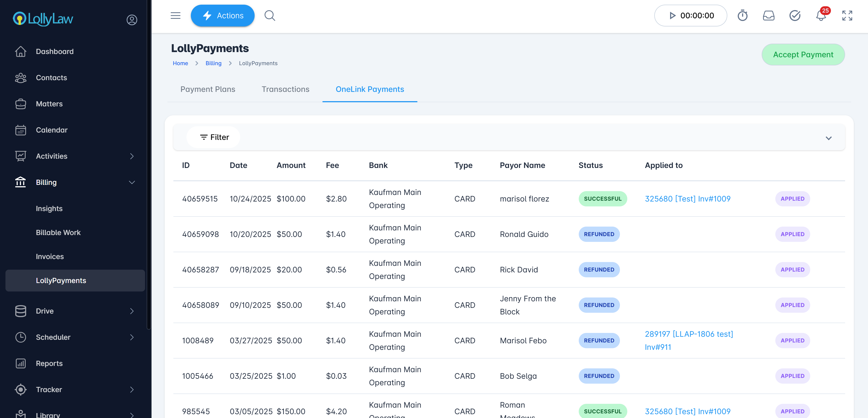868x418 pixels.
Task: Expand the filter panel chevron
Action: [828, 138]
